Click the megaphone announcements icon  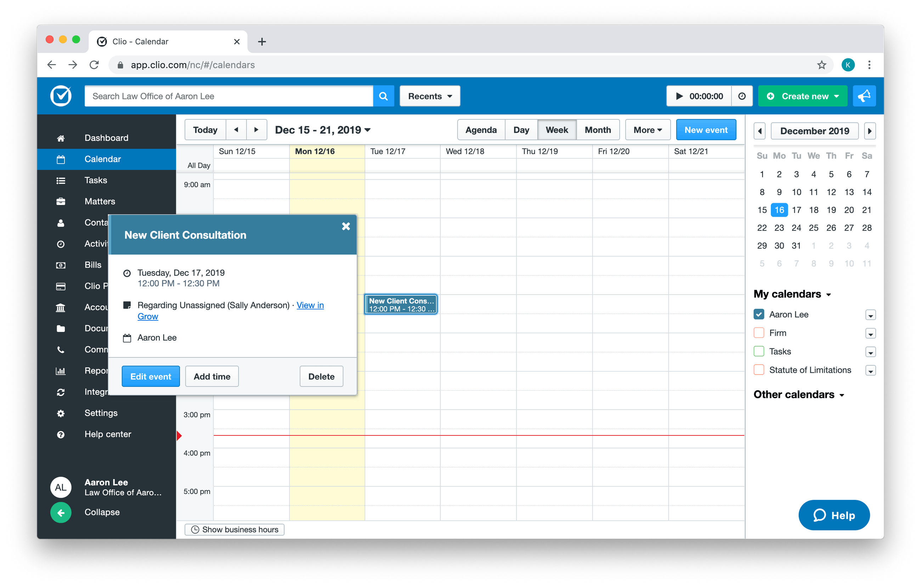pyautogui.click(x=864, y=96)
